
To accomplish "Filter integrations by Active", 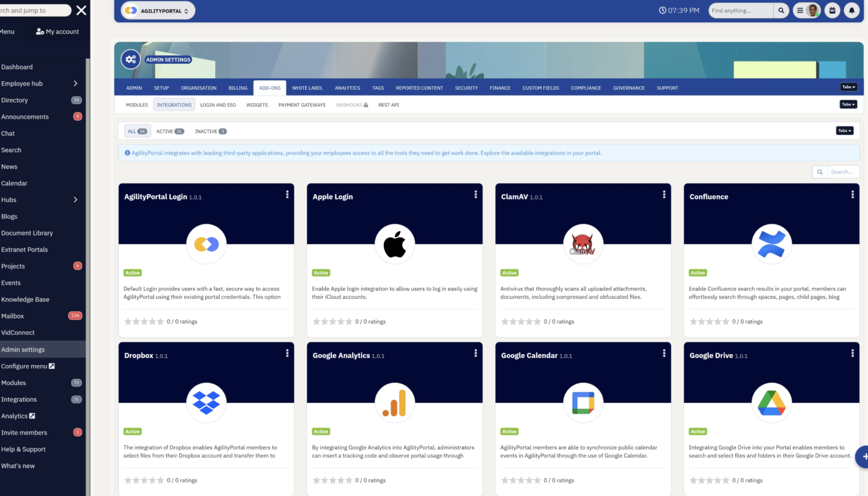I will [170, 131].
